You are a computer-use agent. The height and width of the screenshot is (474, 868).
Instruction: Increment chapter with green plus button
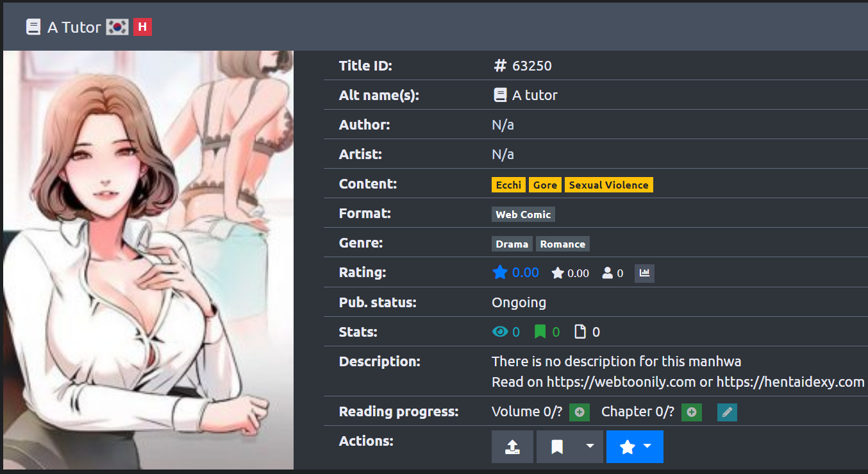pos(691,412)
